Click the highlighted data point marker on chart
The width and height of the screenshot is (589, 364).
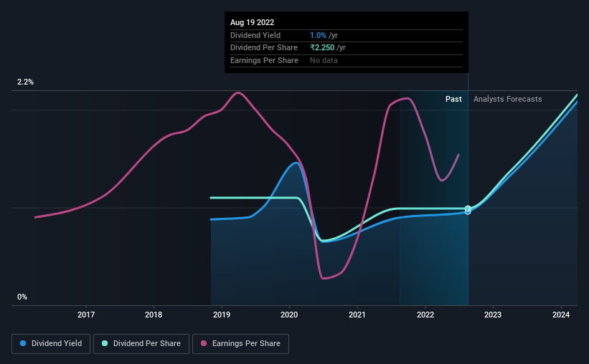coord(468,210)
